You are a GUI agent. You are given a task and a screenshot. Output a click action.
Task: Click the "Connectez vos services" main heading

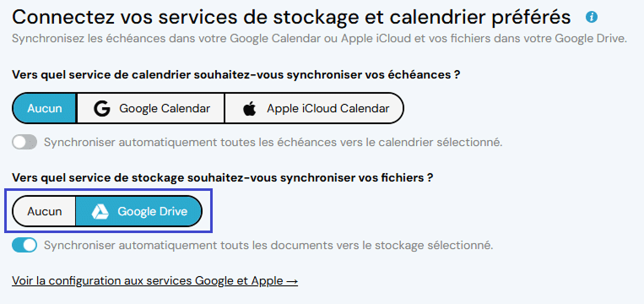coord(291,17)
